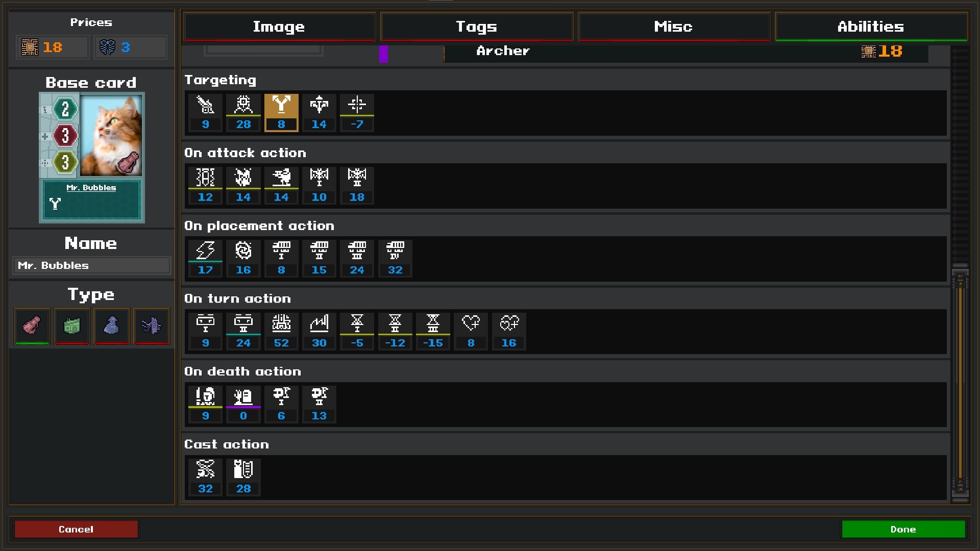Click the red Cancel button
The image size is (980, 551).
coord(76,529)
